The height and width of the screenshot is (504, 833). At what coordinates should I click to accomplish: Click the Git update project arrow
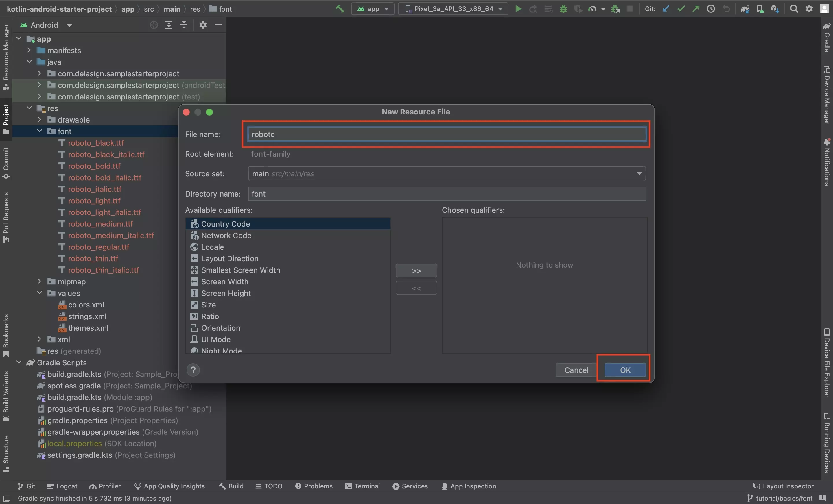click(x=666, y=9)
